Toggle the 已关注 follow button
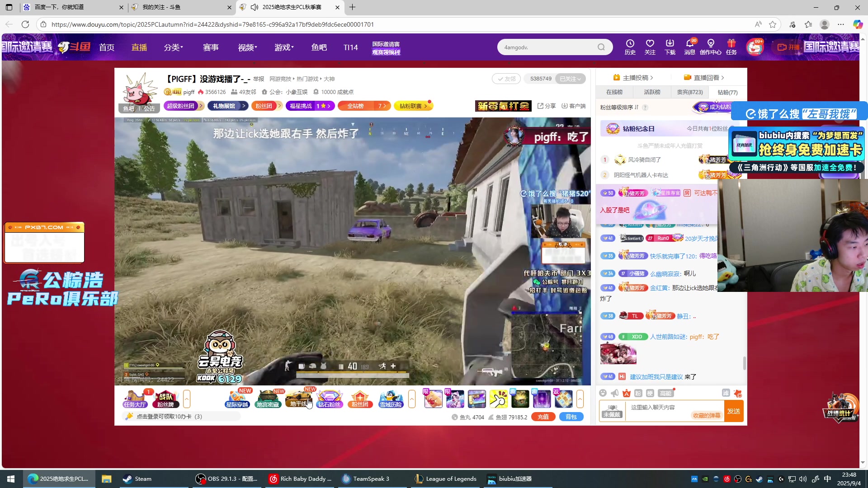Image resolution: width=868 pixels, height=488 pixels. coord(570,79)
